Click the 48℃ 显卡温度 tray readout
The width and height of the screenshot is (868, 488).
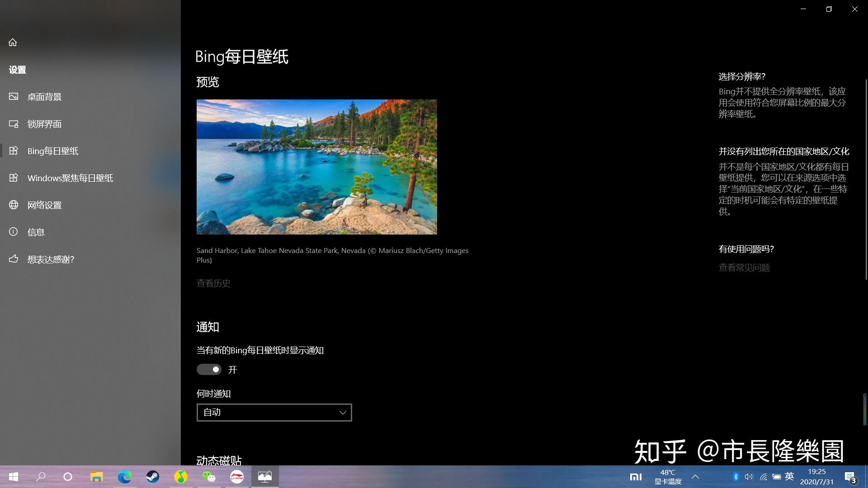tap(668, 477)
